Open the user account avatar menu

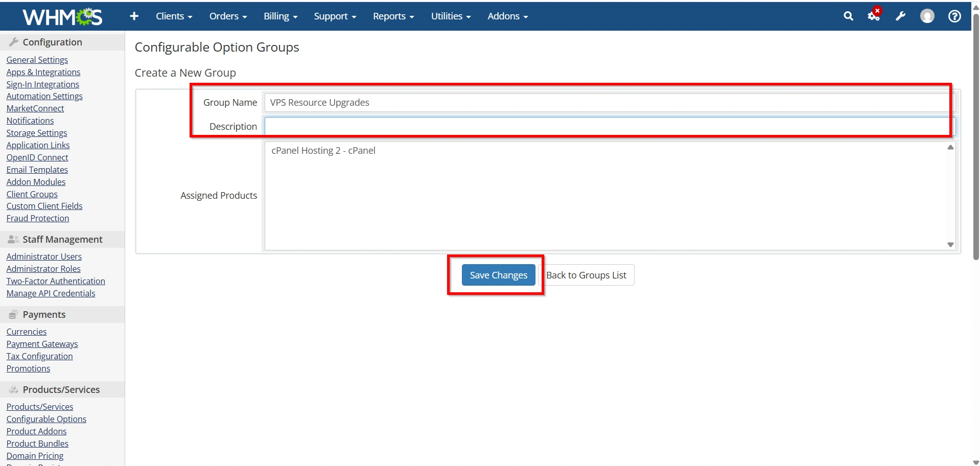click(927, 16)
